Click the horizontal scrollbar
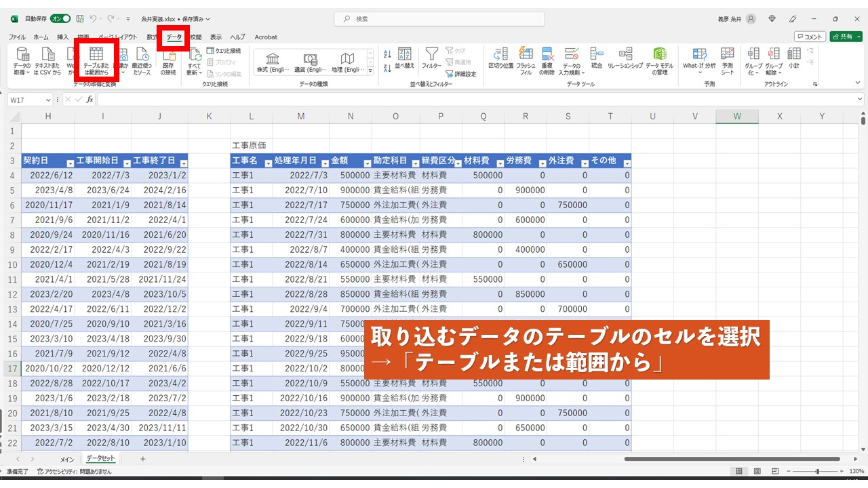This screenshot has height=488, width=868. (x=732, y=459)
